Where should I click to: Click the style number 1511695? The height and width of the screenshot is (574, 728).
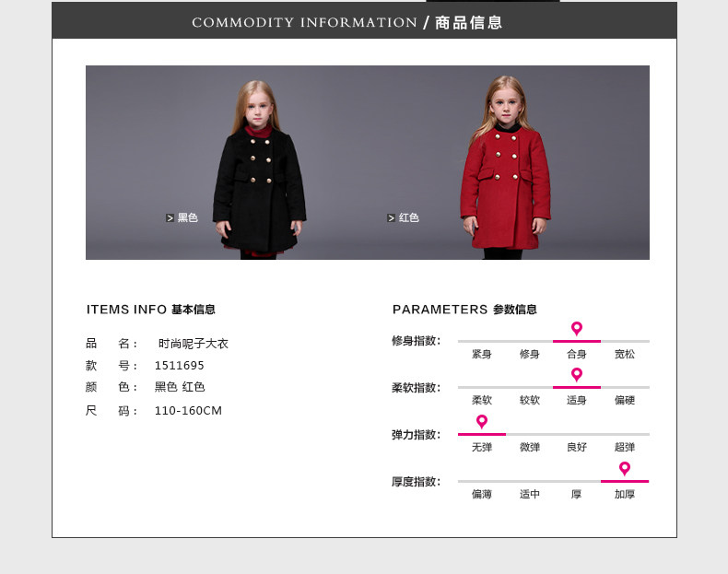click(179, 366)
